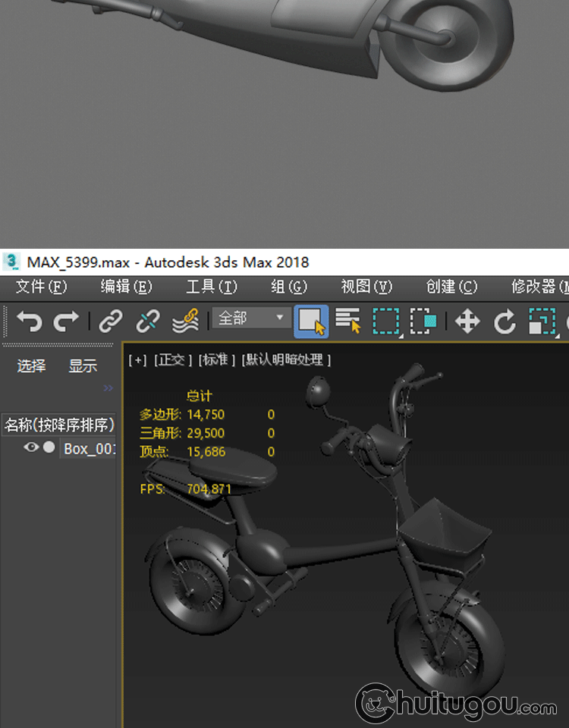Toggle visibility eye for Box_001
Screen dimensions: 569x728
(x=31, y=447)
